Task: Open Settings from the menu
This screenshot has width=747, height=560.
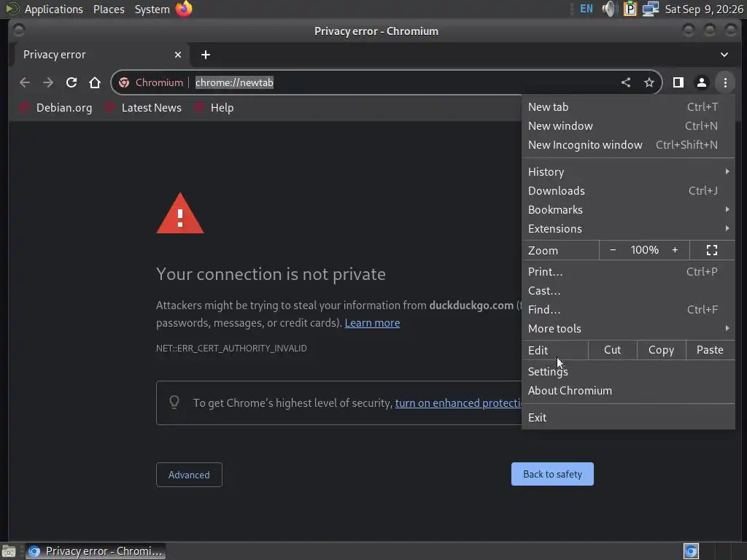Action: click(628, 371)
